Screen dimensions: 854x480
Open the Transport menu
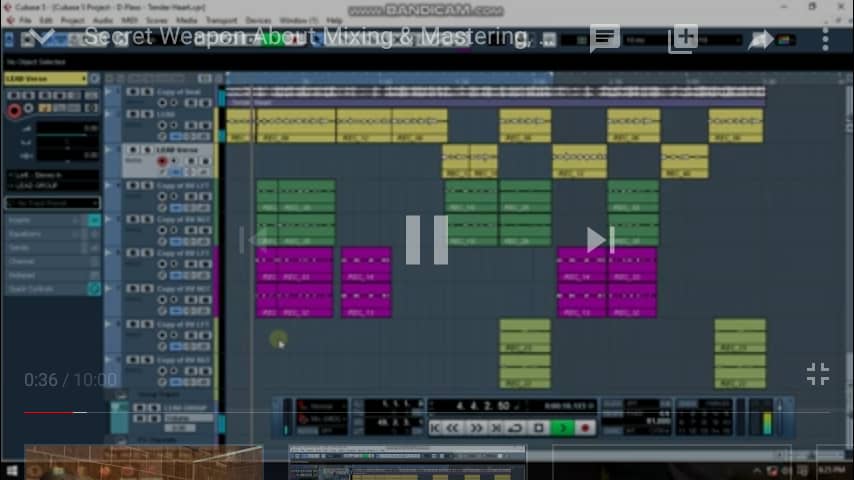click(222, 20)
